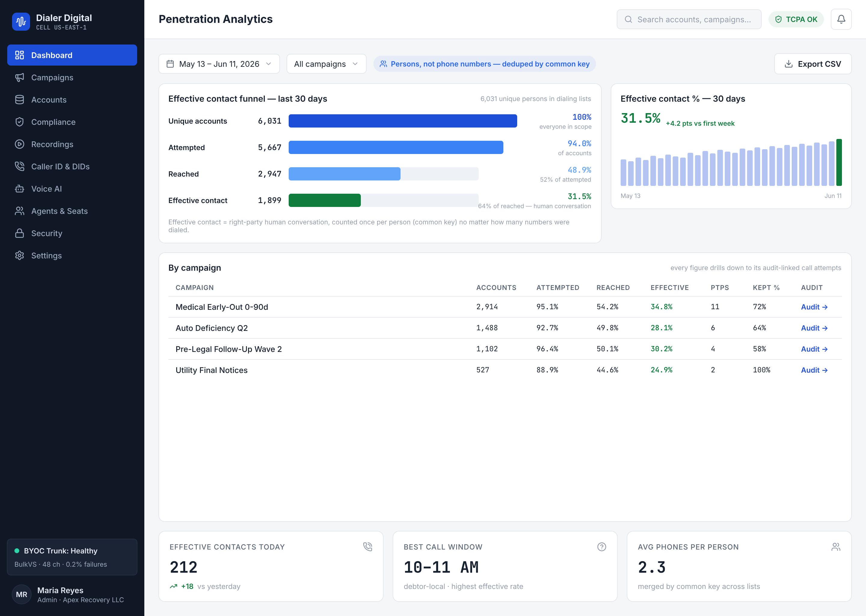Viewport: 866px width, 616px height.
Task: Click the Campaigns megaphone icon
Action: [x=19, y=77]
